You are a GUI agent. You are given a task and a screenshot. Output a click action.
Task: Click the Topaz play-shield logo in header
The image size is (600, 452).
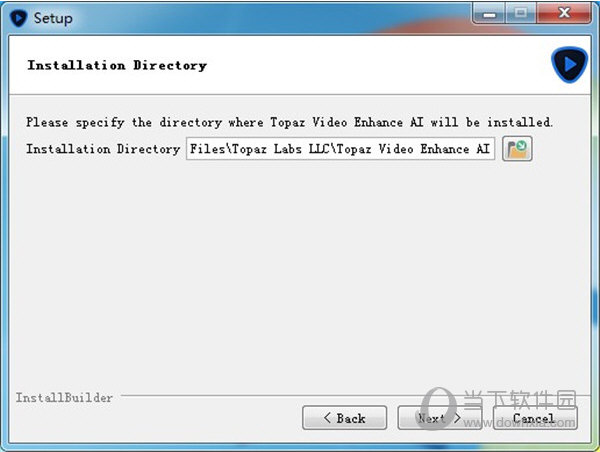click(x=569, y=65)
